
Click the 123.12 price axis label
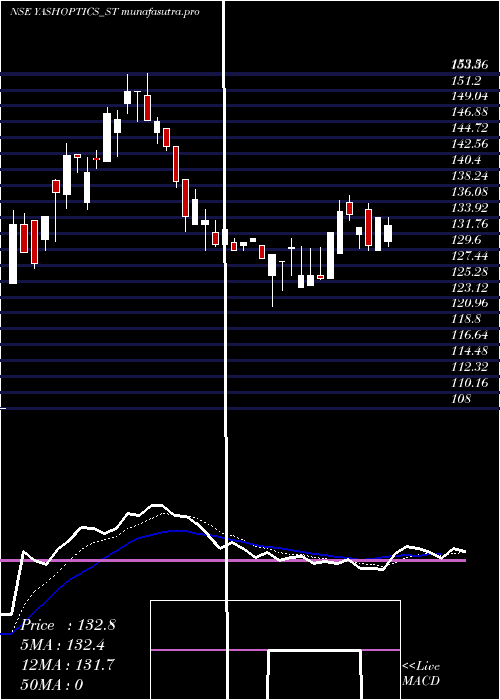[469, 288]
